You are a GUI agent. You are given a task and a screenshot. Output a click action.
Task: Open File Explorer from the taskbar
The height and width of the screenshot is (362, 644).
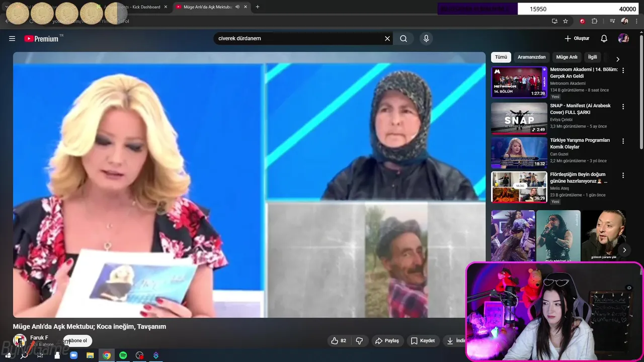pos(90,355)
